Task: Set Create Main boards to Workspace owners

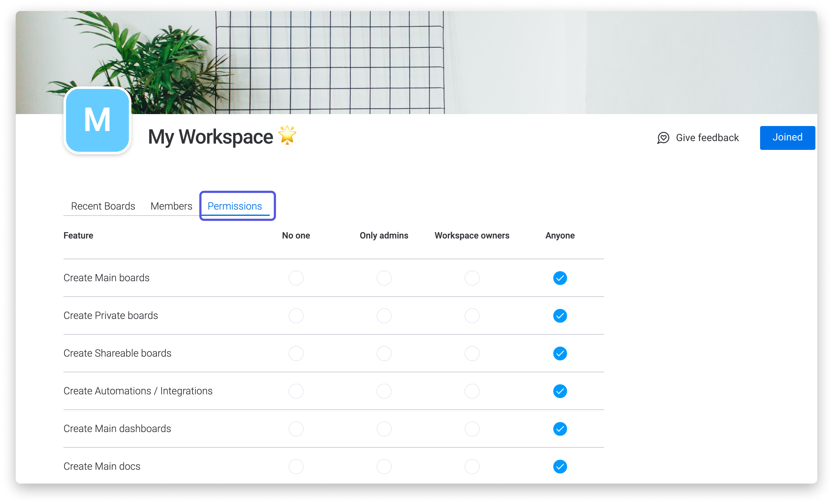Action: click(x=472, y=278)
